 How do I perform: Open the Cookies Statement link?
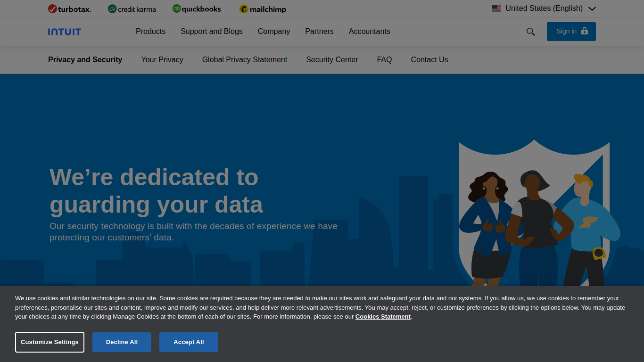(383, 317)
